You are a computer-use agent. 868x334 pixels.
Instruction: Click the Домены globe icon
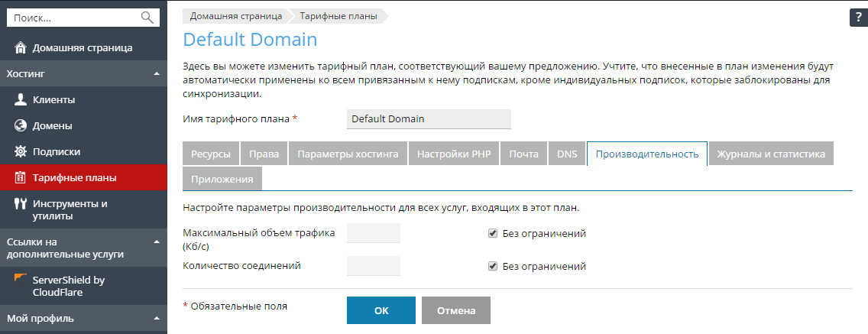pyautogui.click(x=21, y=125)
